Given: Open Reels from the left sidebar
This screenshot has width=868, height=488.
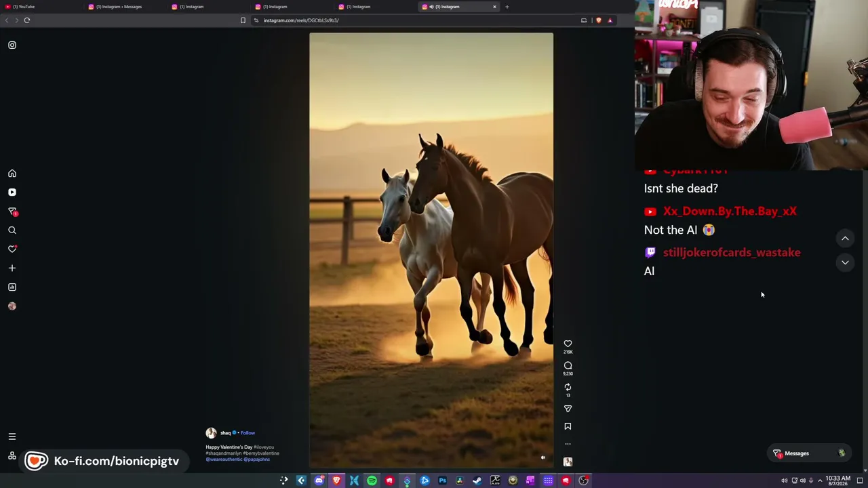Looking at the screenshot, I should coord(12,192).
